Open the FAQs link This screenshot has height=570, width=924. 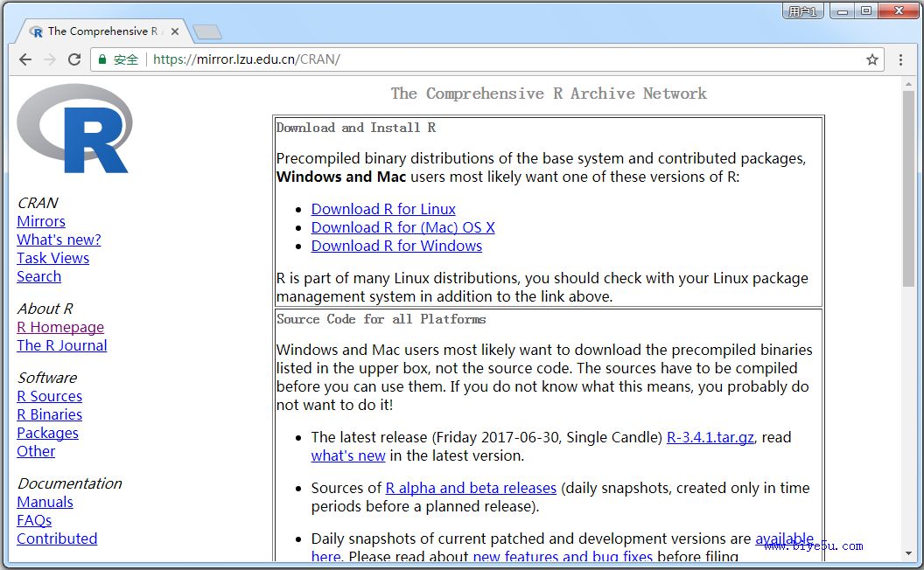(x=34, y=520)
